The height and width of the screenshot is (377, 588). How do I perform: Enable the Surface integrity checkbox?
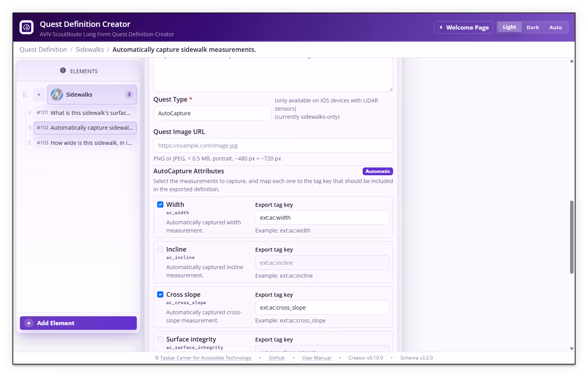(x=160, y=339)
